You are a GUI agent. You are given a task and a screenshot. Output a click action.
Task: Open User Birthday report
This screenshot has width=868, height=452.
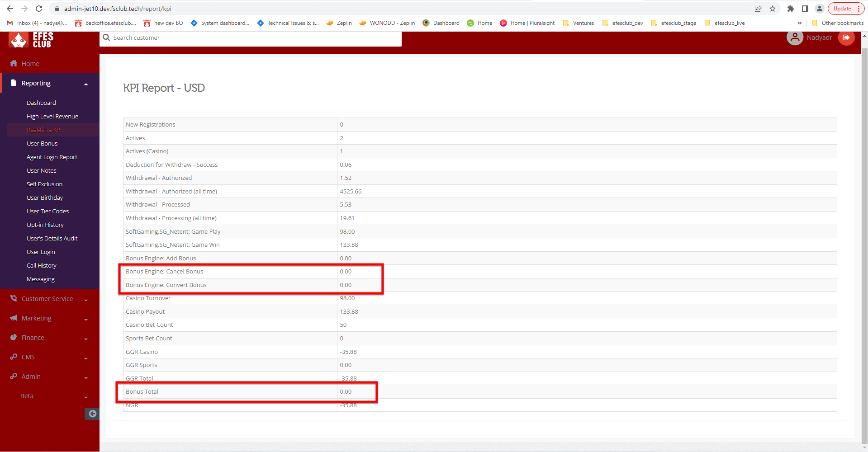pos(45,198)
